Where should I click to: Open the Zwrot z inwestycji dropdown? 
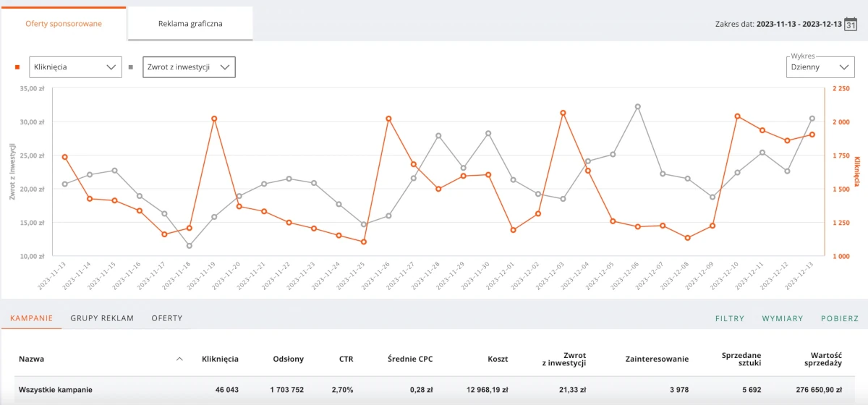[x=189, y=67]
